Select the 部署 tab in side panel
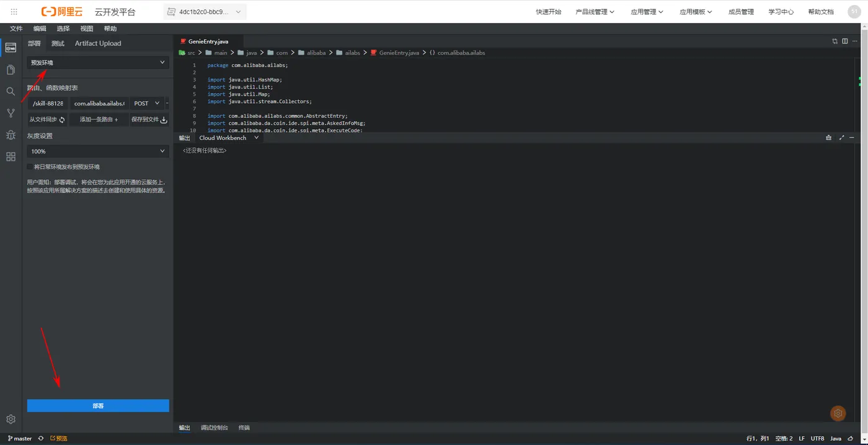 34,43
